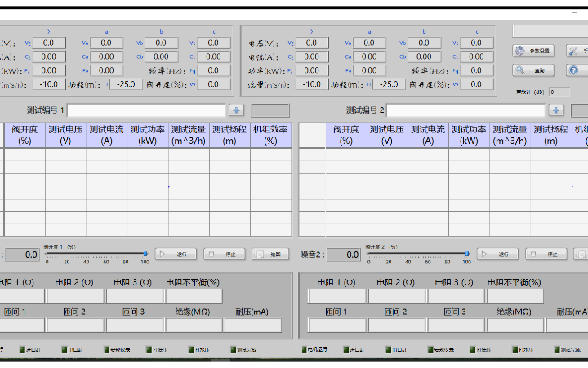
Task: Click the 噪音2 value field
Action: point(344,254)
